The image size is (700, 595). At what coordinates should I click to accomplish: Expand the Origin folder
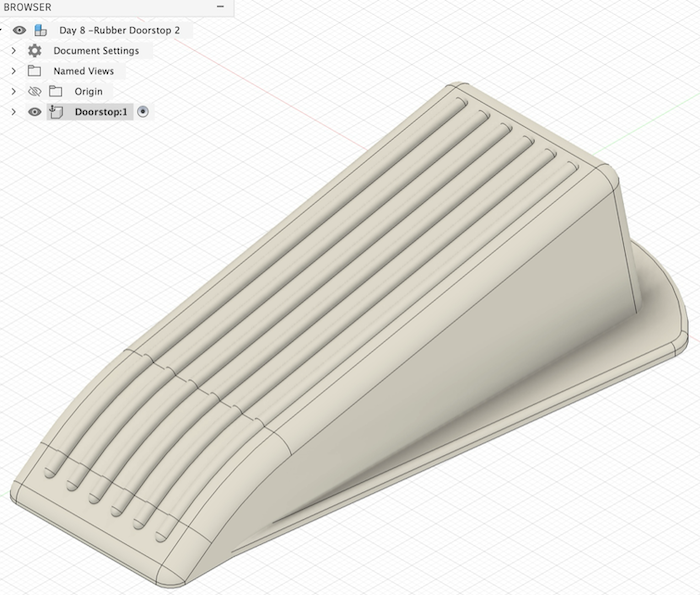click(x=13, y=92)
